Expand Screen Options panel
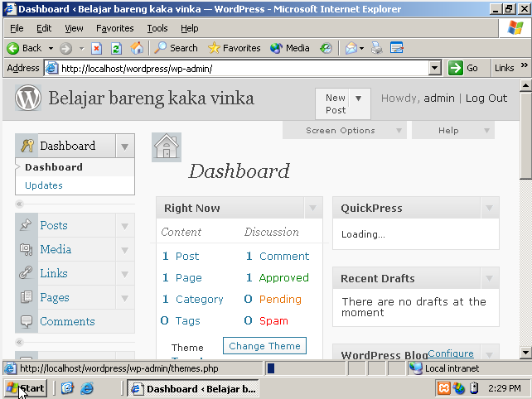Image resolution: width=532 pixels, height=399 pixels. click(345, 131)
